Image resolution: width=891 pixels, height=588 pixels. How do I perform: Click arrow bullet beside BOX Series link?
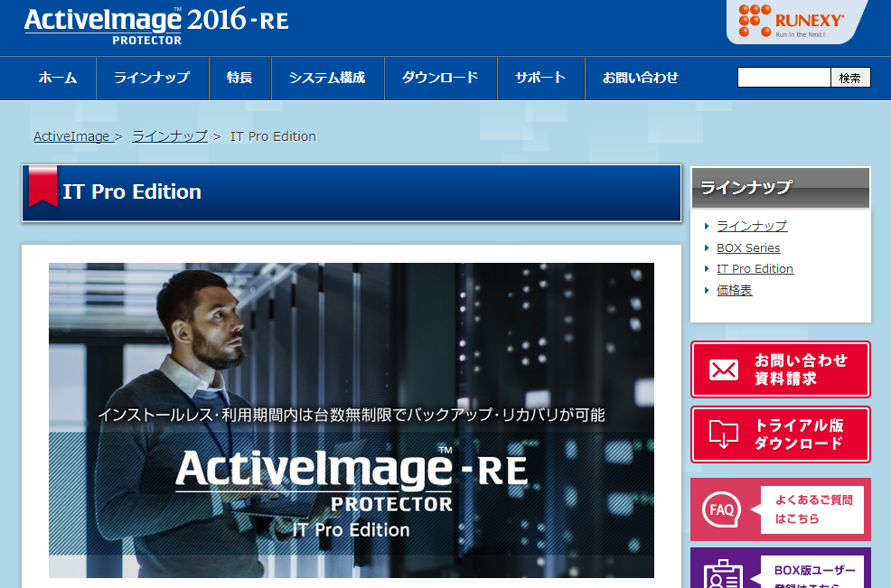pos(707,247)
